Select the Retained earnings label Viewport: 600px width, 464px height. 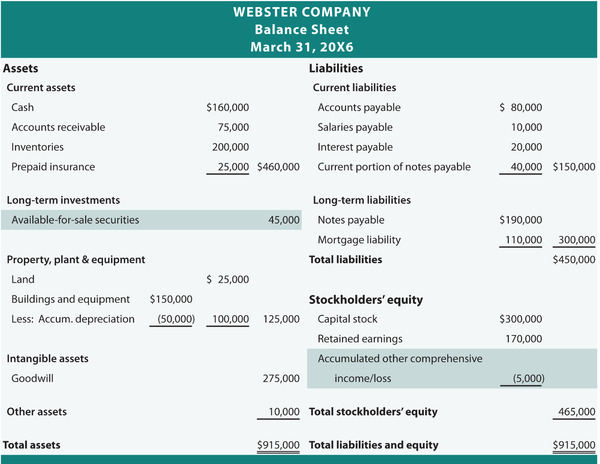pos(359,339)
